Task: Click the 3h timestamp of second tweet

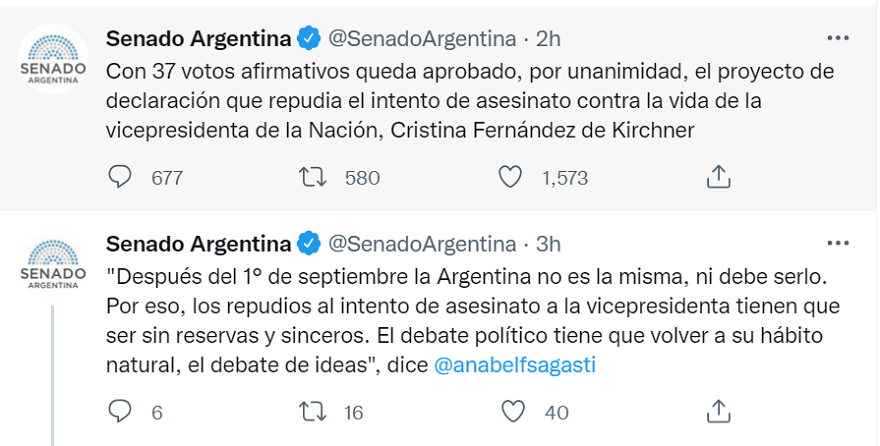Action: tap(549, 244)
